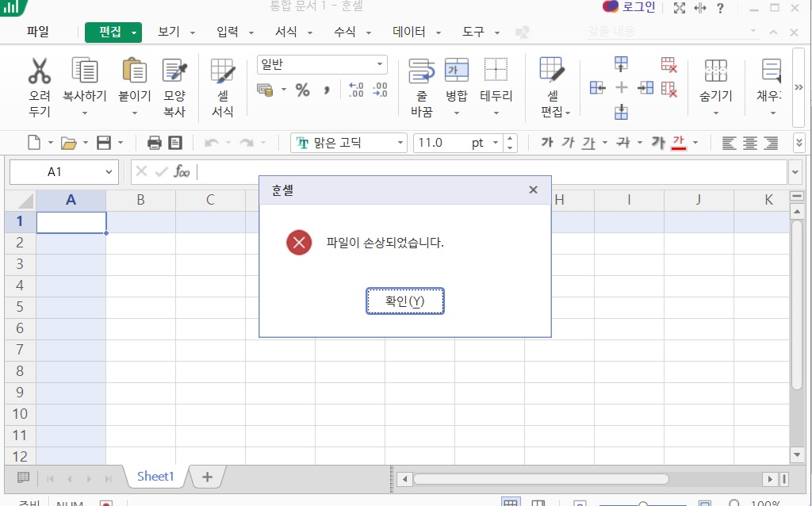Increase font size with stepper up

click(510, 138)
